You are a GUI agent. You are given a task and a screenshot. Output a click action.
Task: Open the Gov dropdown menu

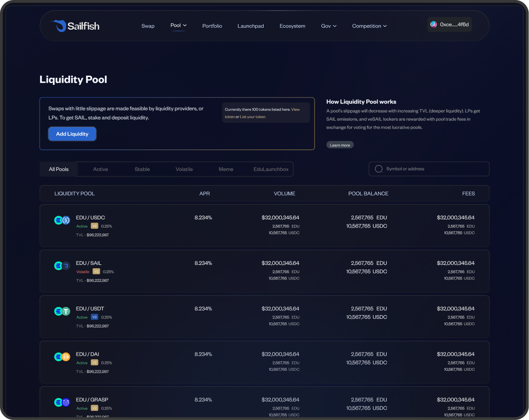329,26
